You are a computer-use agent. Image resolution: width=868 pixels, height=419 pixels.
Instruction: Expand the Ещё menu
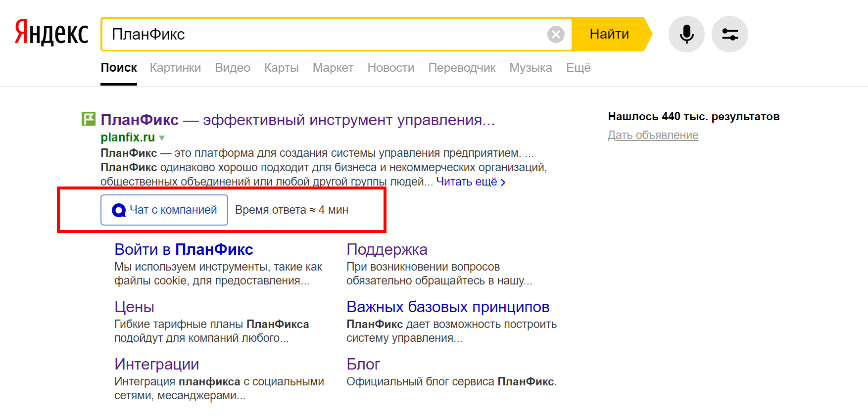point(579,68)
